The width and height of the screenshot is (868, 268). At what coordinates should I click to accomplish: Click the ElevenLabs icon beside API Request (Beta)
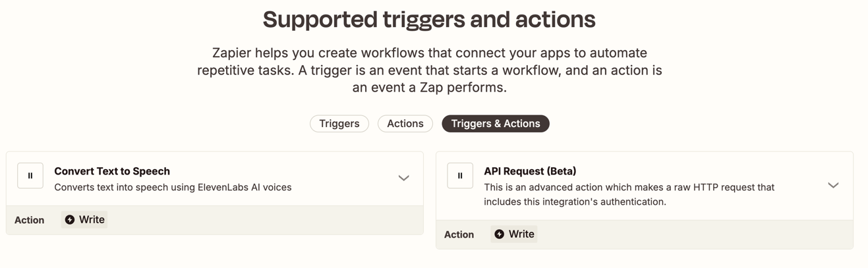click(x=460, y=176)
